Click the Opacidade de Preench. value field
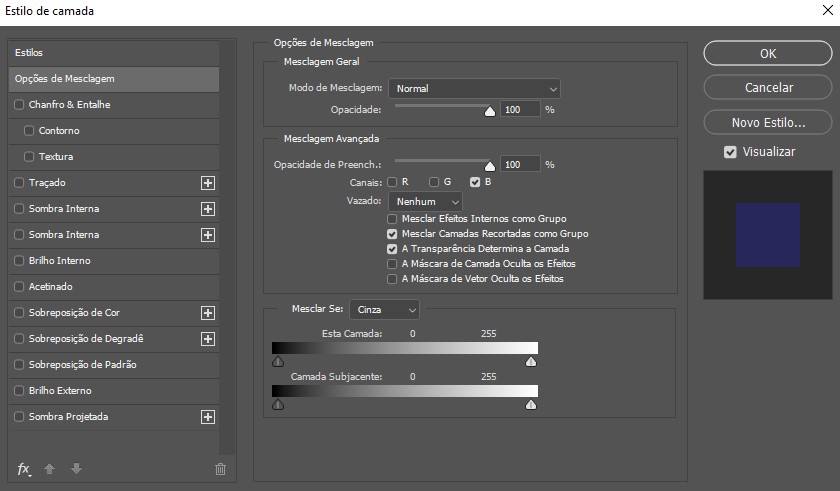This screenshot has height=491, width=840. pyautogui.click(x=520, y=164)
